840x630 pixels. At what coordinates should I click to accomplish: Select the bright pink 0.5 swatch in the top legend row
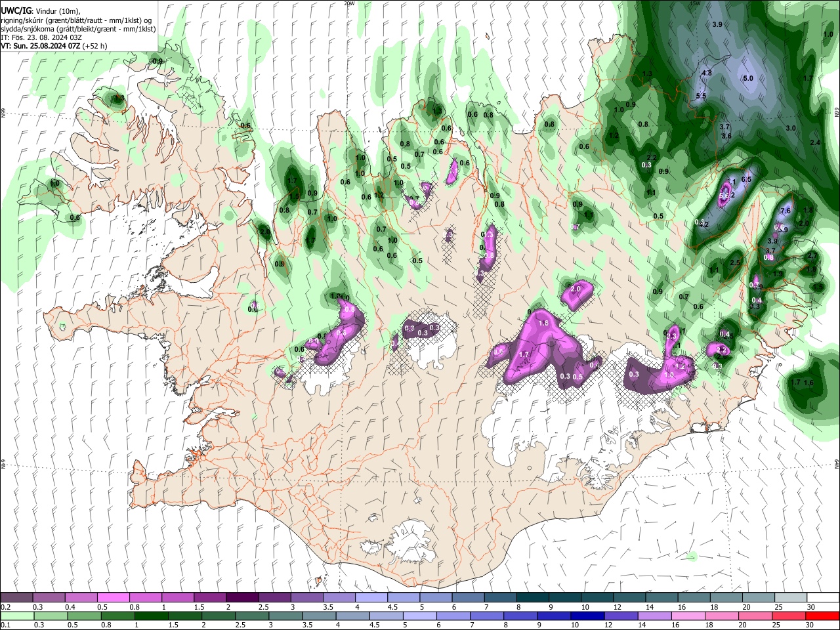[x=113, y=598]
